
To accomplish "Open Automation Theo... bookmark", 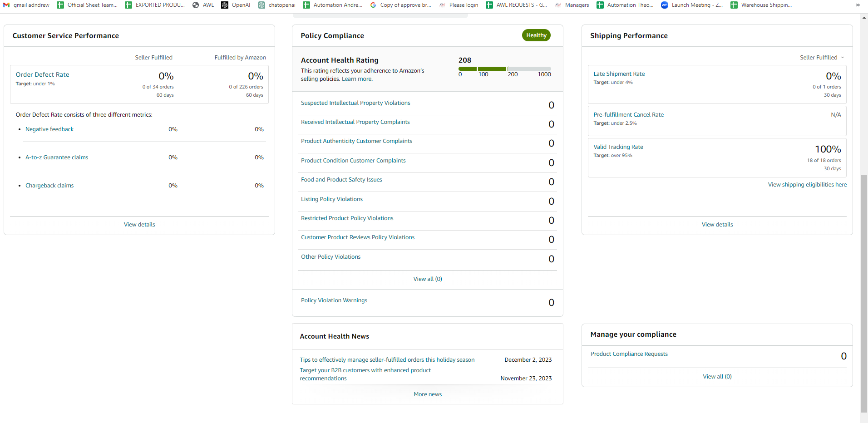I will pos(625,5).
